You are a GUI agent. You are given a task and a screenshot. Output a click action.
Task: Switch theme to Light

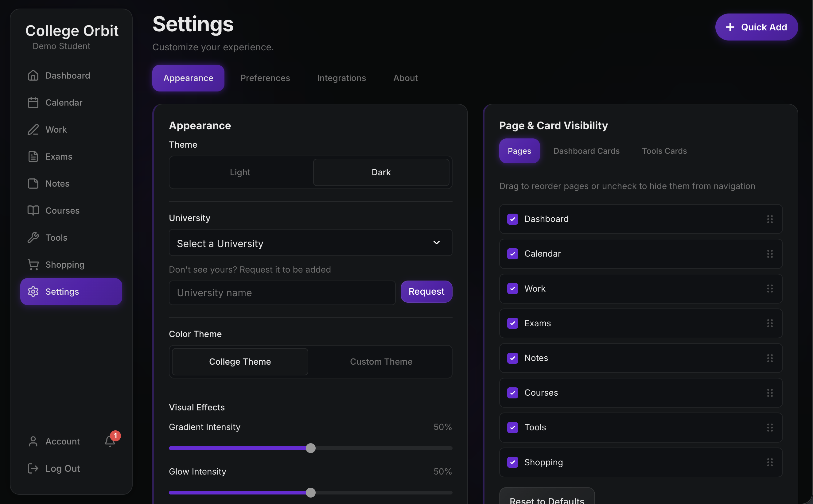tap(240, 172)
